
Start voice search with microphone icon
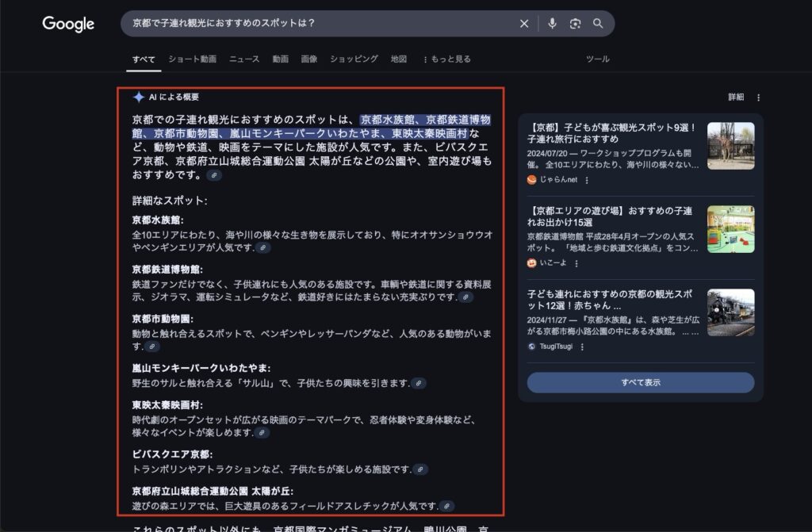(x=552, y=23)
